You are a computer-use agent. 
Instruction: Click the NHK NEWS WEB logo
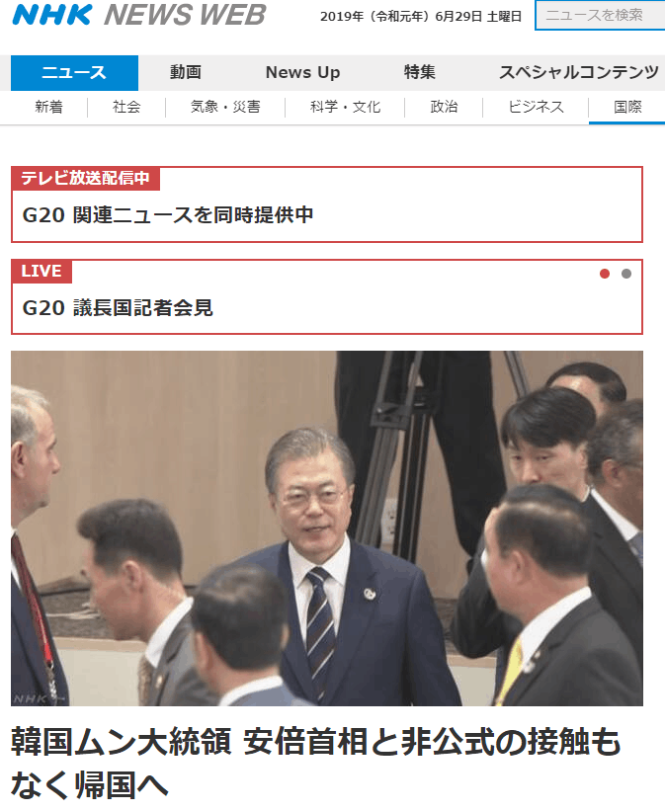tap(138, 15)
